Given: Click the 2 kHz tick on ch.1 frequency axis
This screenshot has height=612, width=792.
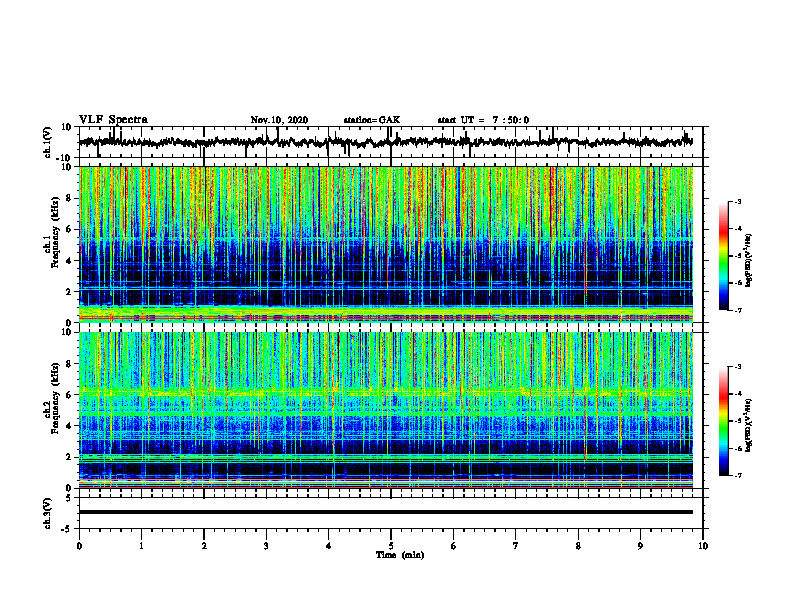Looking at the screenshot, I should point(69,291).
